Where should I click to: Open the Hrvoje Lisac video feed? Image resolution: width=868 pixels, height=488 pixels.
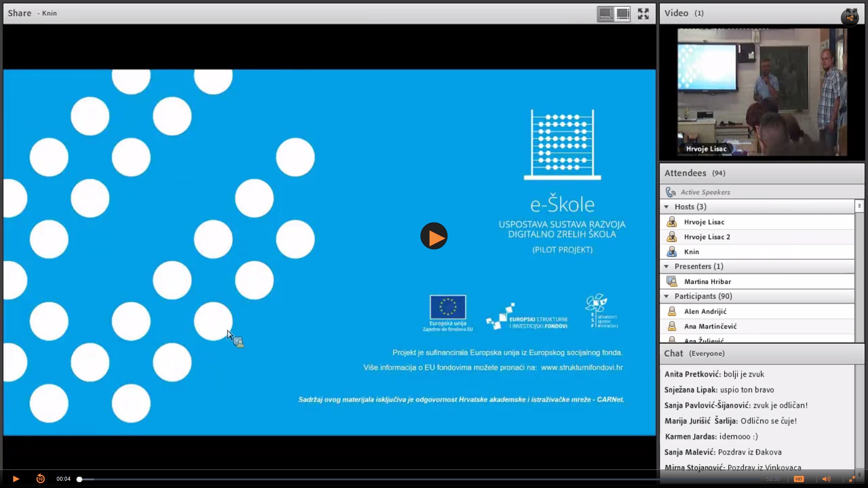tap(762, 92)
